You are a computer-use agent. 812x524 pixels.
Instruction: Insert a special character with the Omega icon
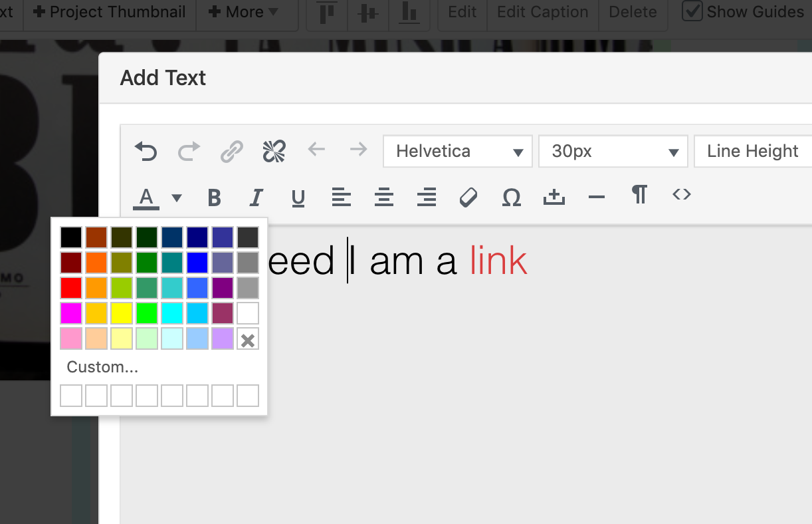[x=512, y=196]
